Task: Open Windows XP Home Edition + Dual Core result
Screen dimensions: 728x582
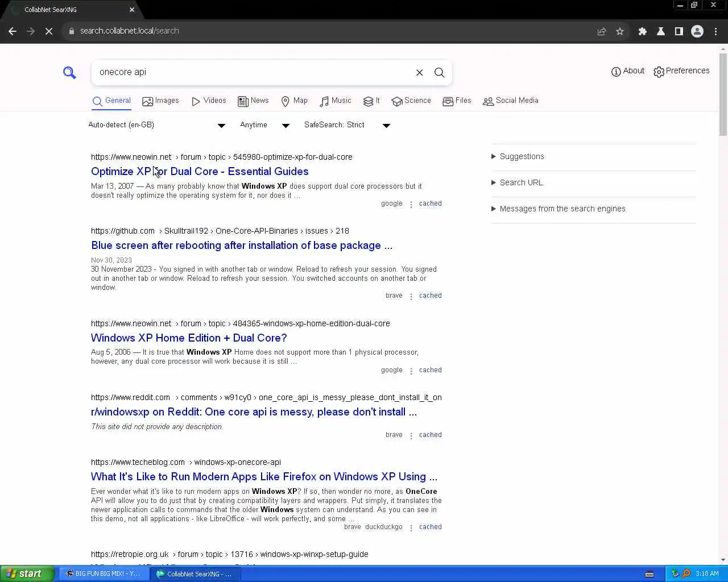Action: (189, 338)
